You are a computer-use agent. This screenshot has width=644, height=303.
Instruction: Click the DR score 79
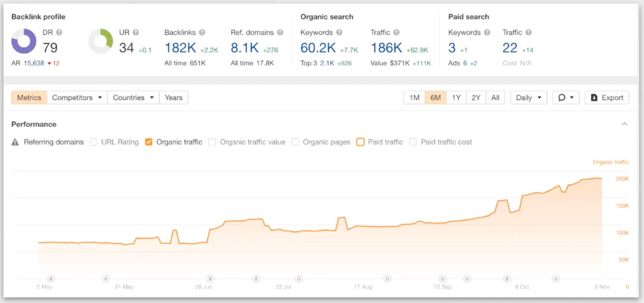(x=50, y=48)
